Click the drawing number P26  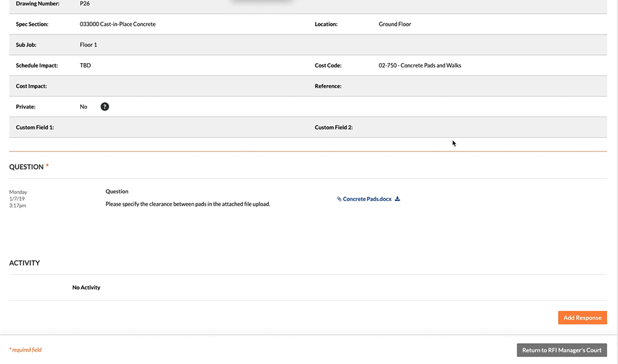pyautogui.click(x=85, y=4)
